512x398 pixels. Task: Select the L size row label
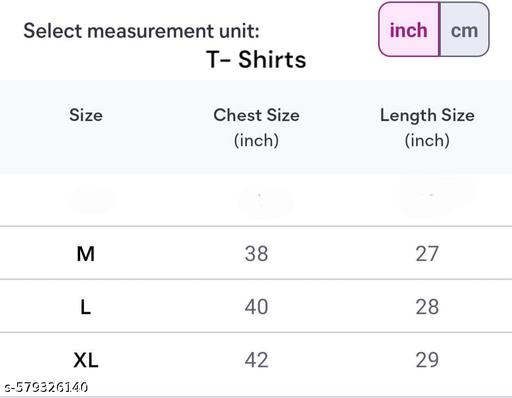(x=86, y=307)
